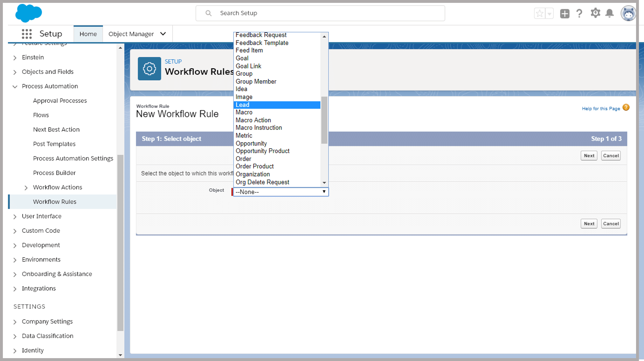This screenshot has height=361, width=644.
Task: Click the Workflow Rules menu item
Action: point(54,201)
